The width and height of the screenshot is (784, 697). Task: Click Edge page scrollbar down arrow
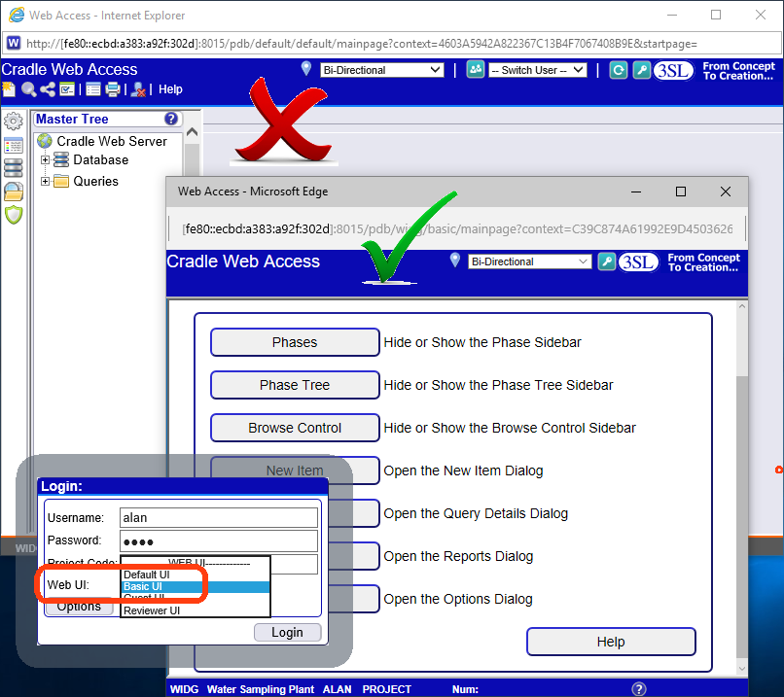coord(742,668)
